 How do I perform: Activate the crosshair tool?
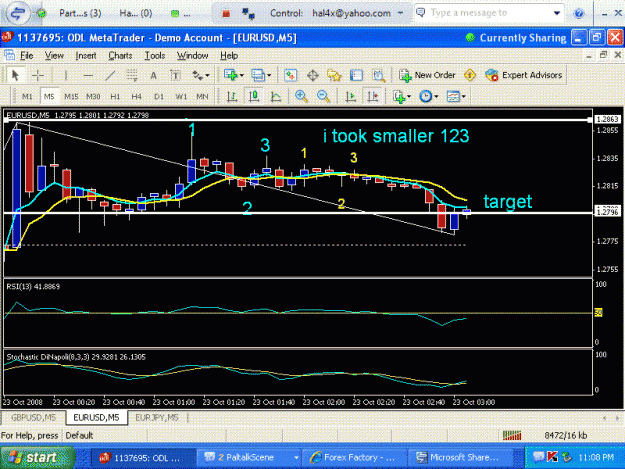tap(38, 75)
